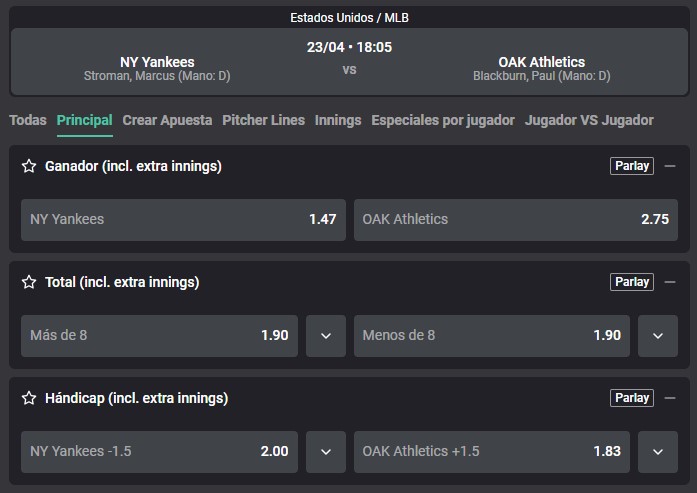
Task: Toggle Parlay on the Hándicap market
Action: pyautogui.click(x=632, y=398)
